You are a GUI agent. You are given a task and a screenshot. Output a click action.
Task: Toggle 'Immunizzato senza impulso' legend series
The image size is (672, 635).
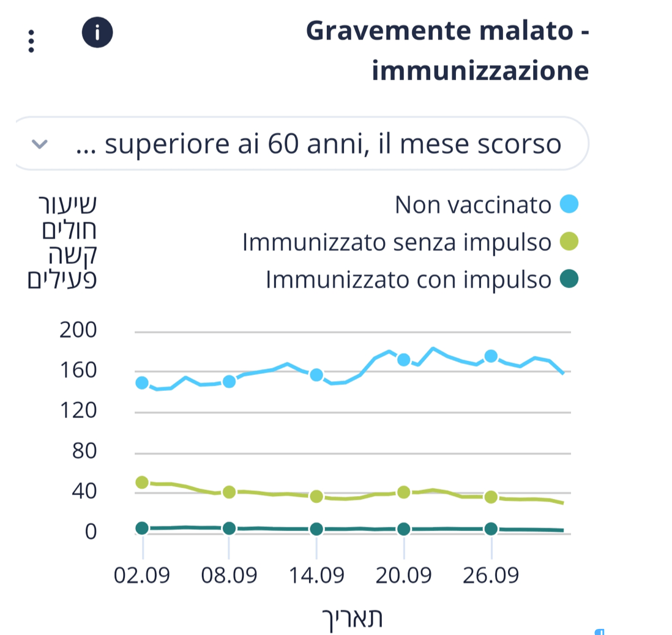click(397, 243)
